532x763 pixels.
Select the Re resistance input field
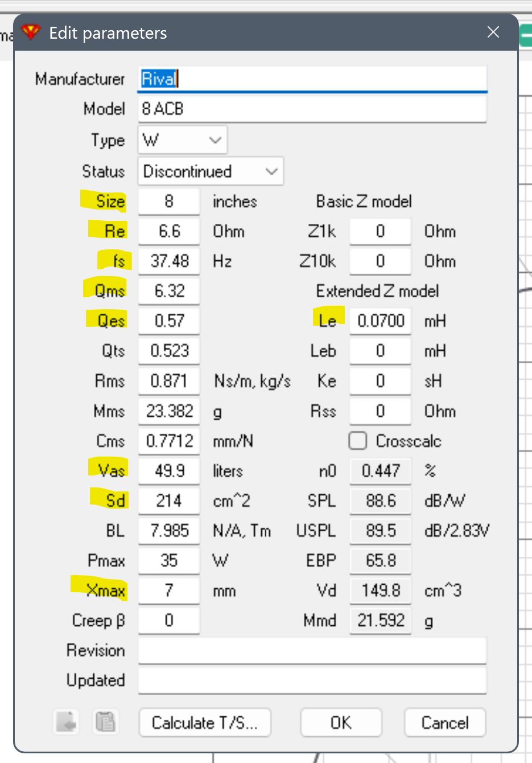coord(169,231)
